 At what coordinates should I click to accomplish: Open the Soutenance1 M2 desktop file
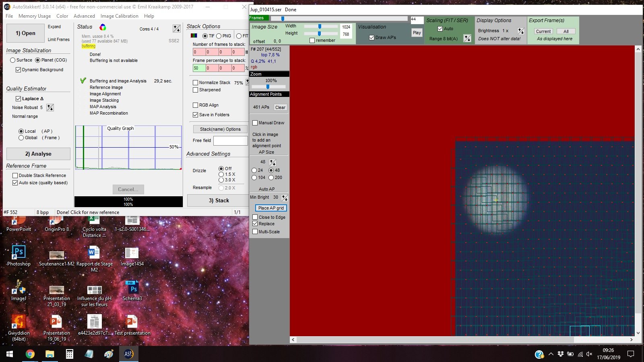57,257
